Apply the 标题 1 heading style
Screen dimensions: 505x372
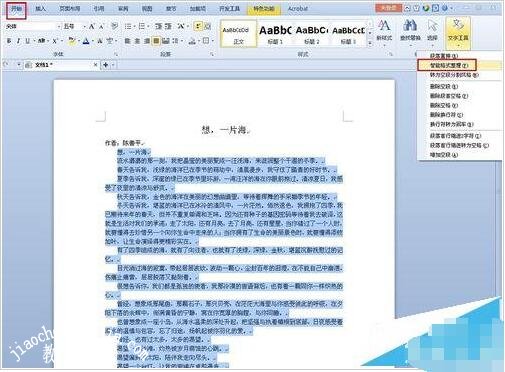coord(275,34)
